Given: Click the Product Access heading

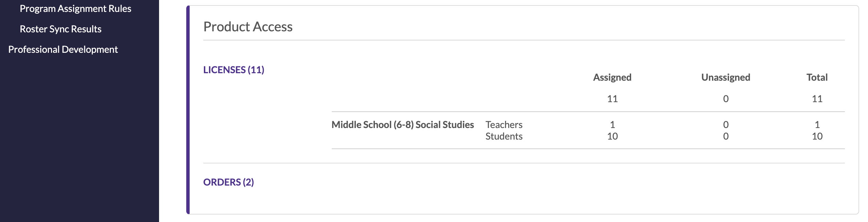Looking at the screenshot, I should click(248, 27).
